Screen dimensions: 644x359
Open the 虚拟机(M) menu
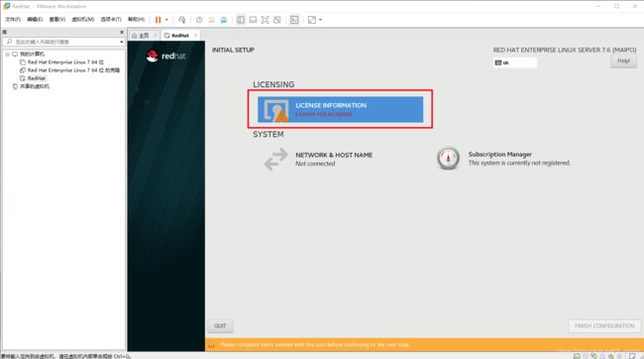pos(83,19)
